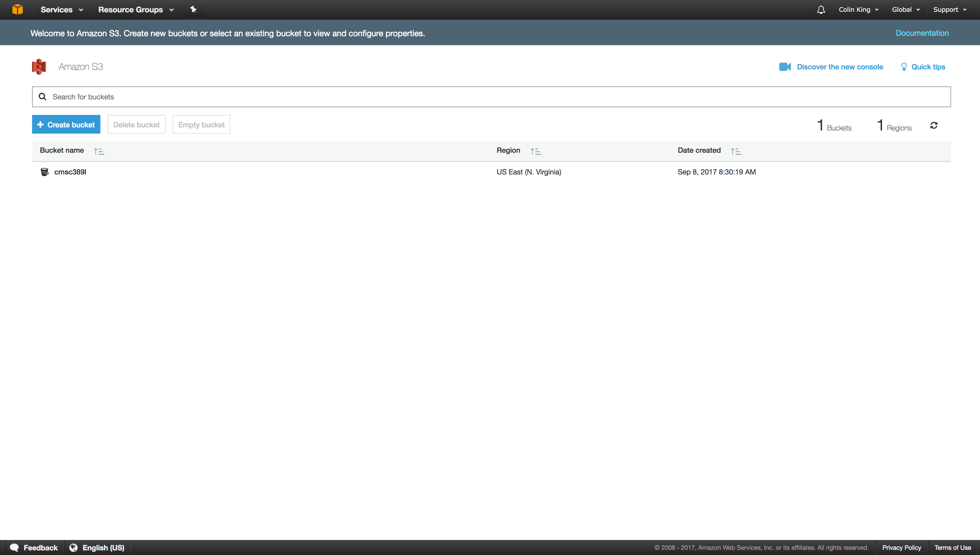This screenshot has height=555, width=980.
Task: Click the cmsc389l bucket icon
Action: point(44,172)
